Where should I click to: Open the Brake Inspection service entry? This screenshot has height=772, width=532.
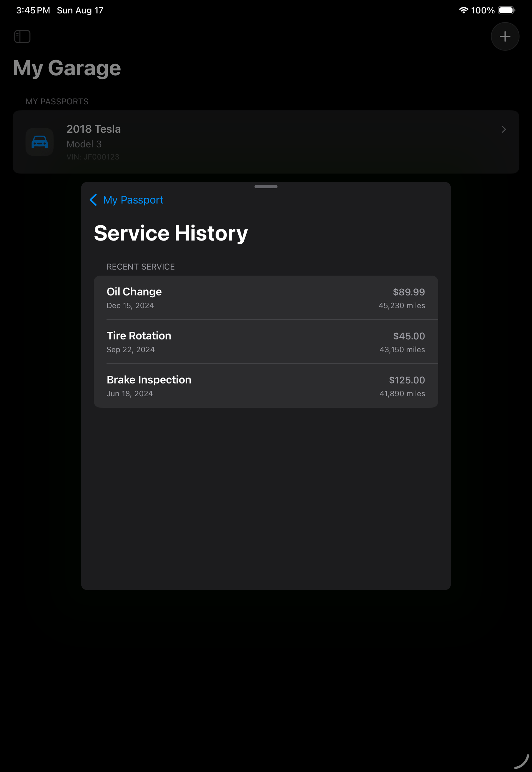[x=266, y=386]
